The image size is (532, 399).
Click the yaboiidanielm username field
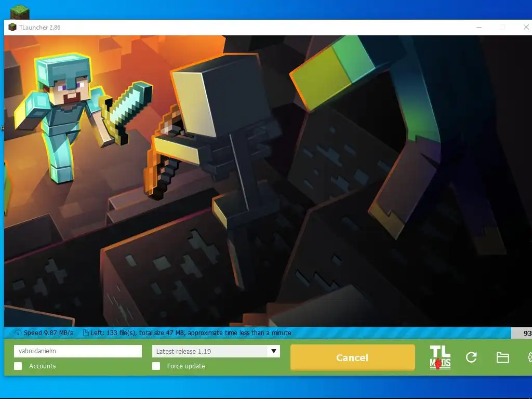78,351
